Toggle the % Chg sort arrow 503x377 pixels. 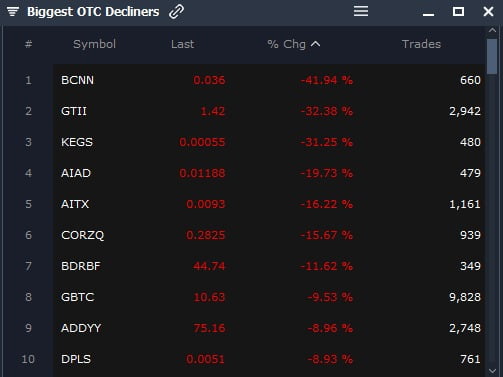coord(315,44)
